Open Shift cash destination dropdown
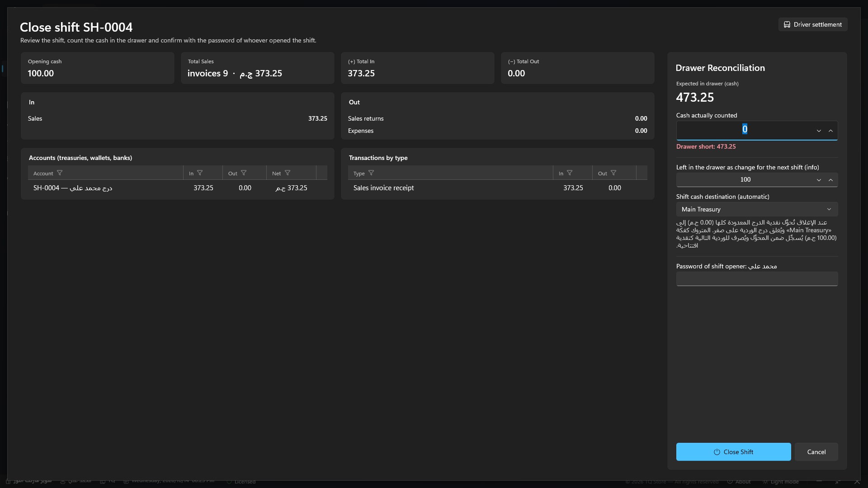868x488 pixels. click(x=757, y=209)
